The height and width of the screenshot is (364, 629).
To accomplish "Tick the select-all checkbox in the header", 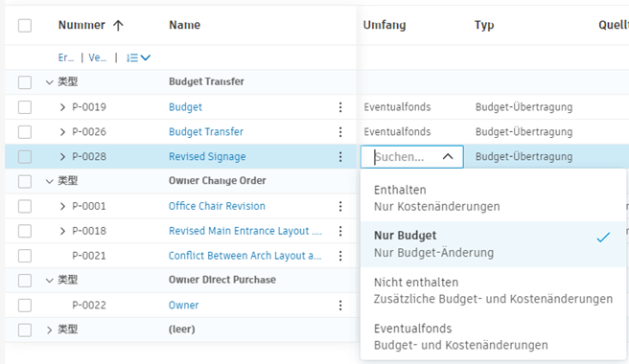I will 25,25.
